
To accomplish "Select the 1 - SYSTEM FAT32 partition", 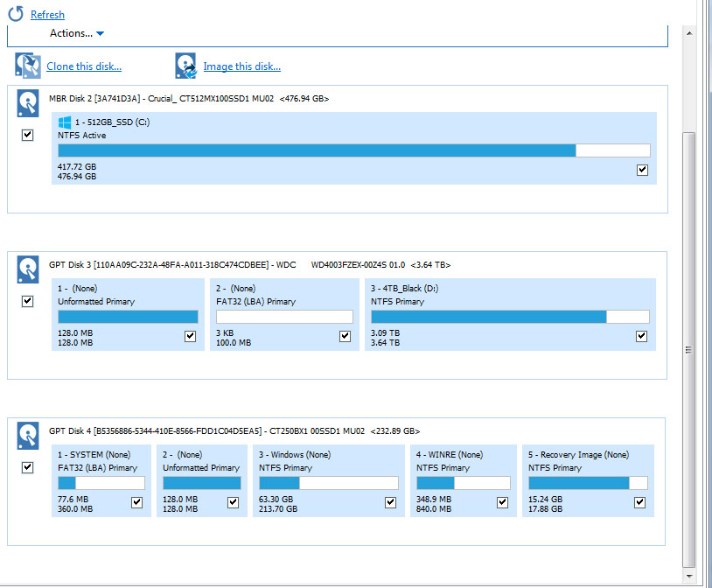I will tap(101, 480).
